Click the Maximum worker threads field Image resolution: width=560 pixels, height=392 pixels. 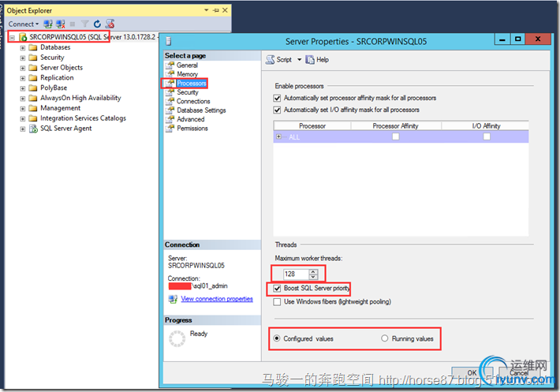pos(295,274)
